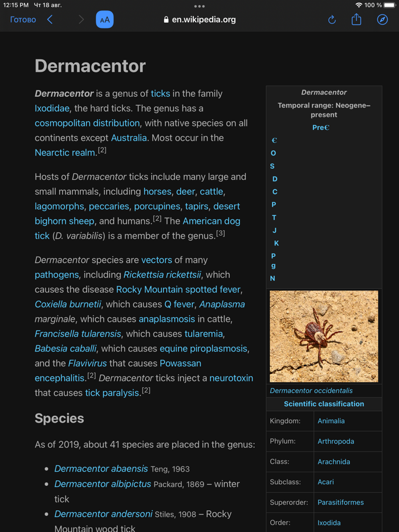Tap the lock icon in the address bar
The height and width of the screenshot is (532, 399).
coord(166,19)
